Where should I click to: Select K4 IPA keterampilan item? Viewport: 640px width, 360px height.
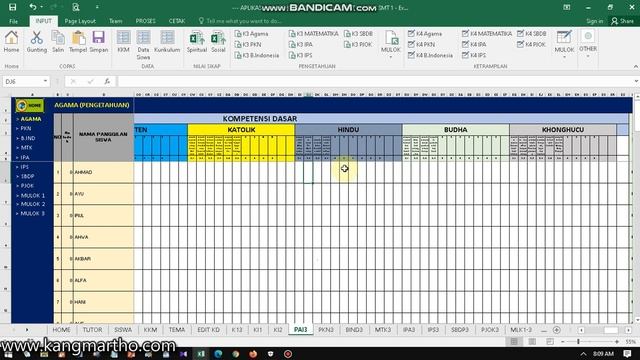tap(474, 44)
